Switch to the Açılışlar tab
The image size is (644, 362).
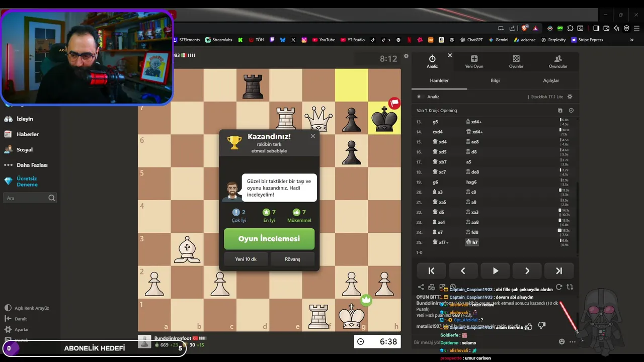[551, 80]
